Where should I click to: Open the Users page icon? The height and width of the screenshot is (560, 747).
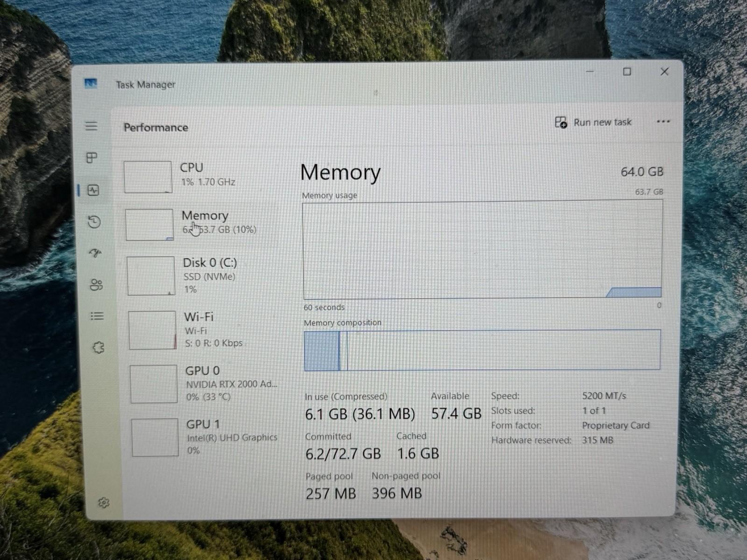click(x=96, y=285)
